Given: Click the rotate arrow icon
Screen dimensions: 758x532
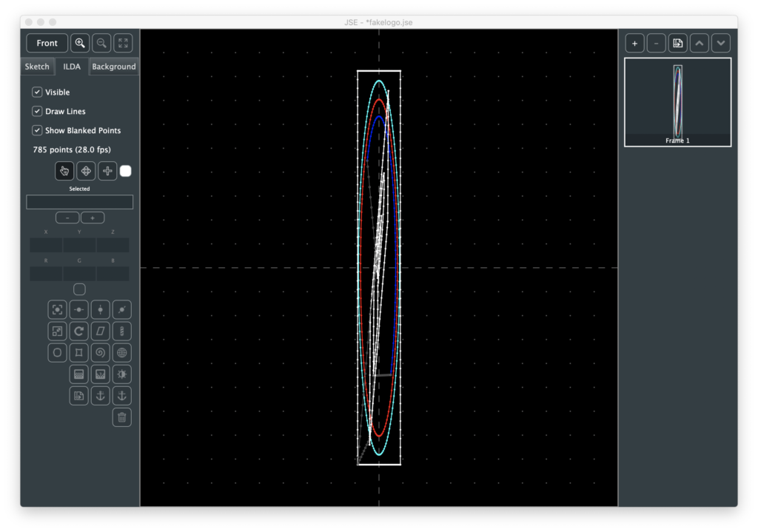Looking at the screenshot, I should [x=79, y=331].
